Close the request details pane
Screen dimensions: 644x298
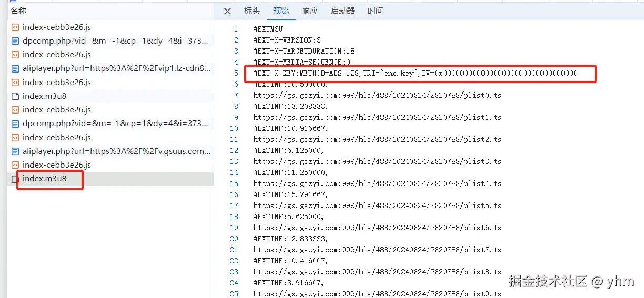click(227, 11)
